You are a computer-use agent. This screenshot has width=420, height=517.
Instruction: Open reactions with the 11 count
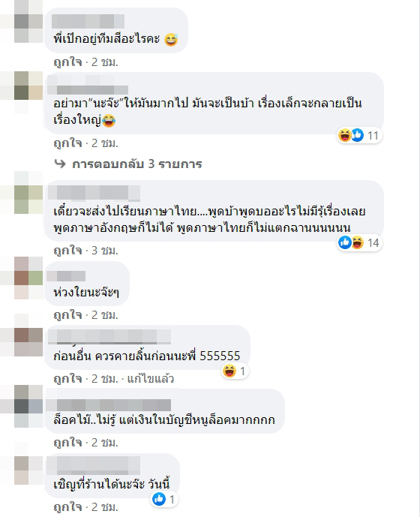click(x=360, y=135)
